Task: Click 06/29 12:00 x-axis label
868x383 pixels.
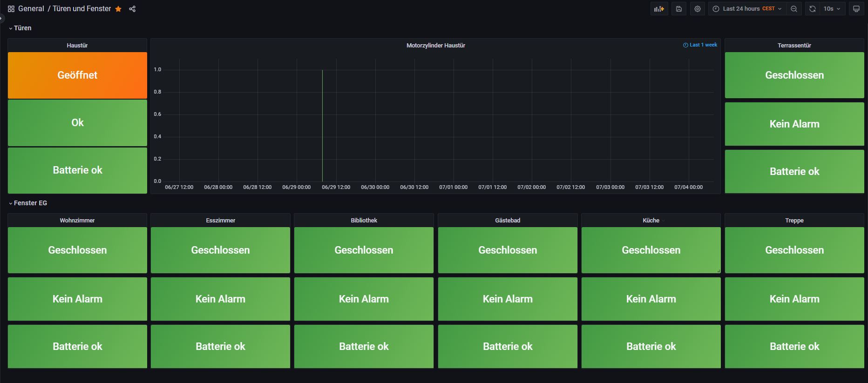Action: click(336, 187)
